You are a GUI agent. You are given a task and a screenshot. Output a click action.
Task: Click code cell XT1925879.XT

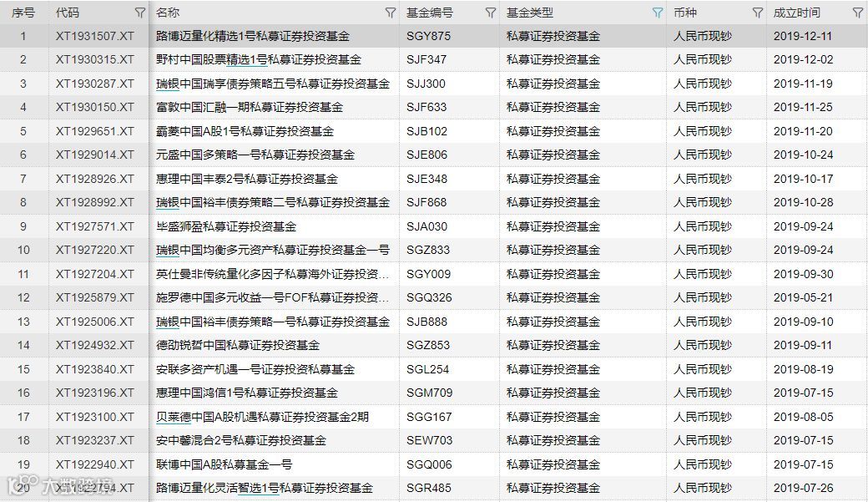pos(94,297)
